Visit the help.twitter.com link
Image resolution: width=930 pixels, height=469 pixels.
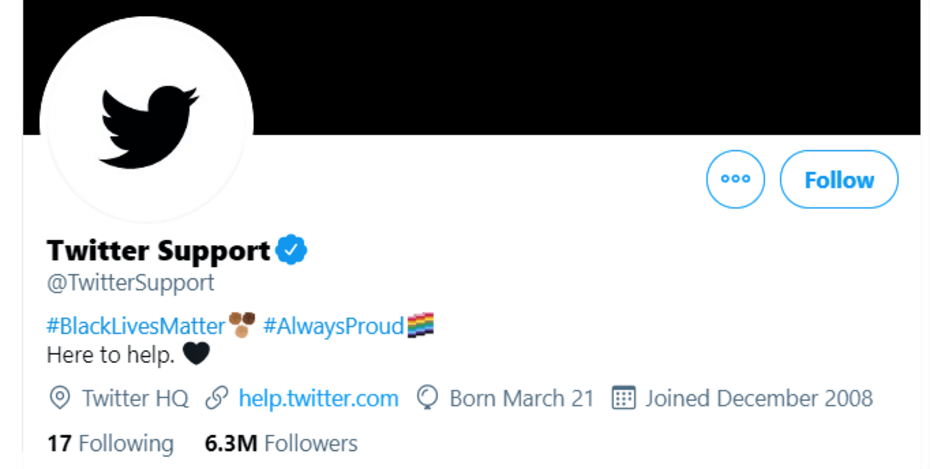(x=318, y=398)
